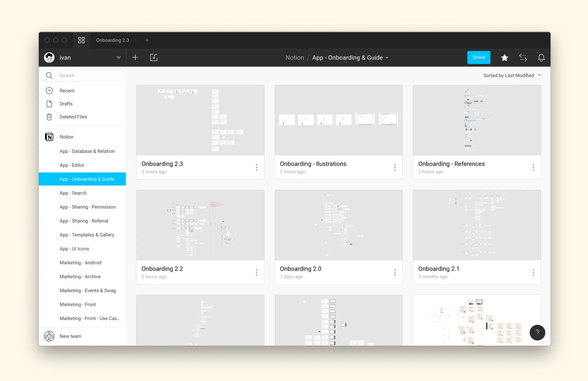This screenshot has height=381, width=588.
Task: Click the blue Share button
Action: (479, 57)
